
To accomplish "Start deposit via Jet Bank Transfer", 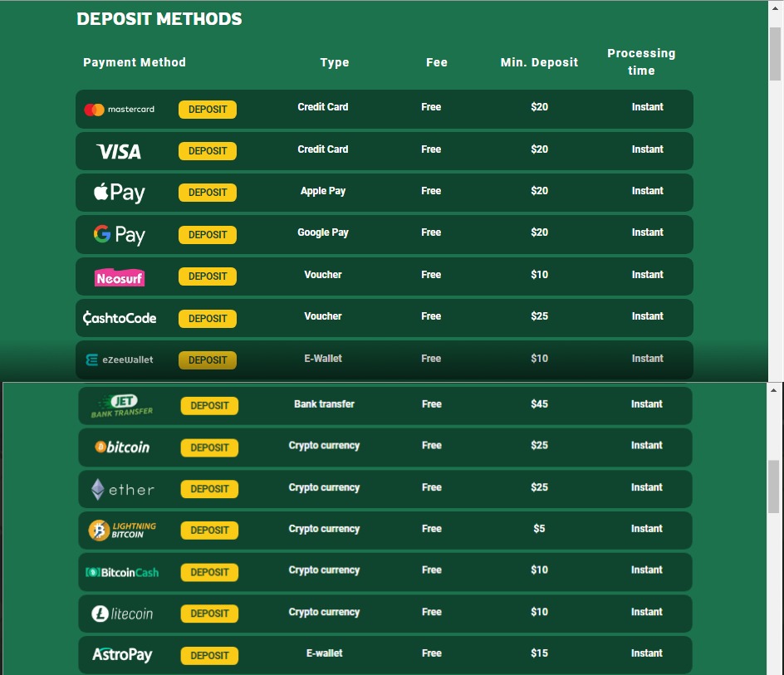I will coord(209,406).
